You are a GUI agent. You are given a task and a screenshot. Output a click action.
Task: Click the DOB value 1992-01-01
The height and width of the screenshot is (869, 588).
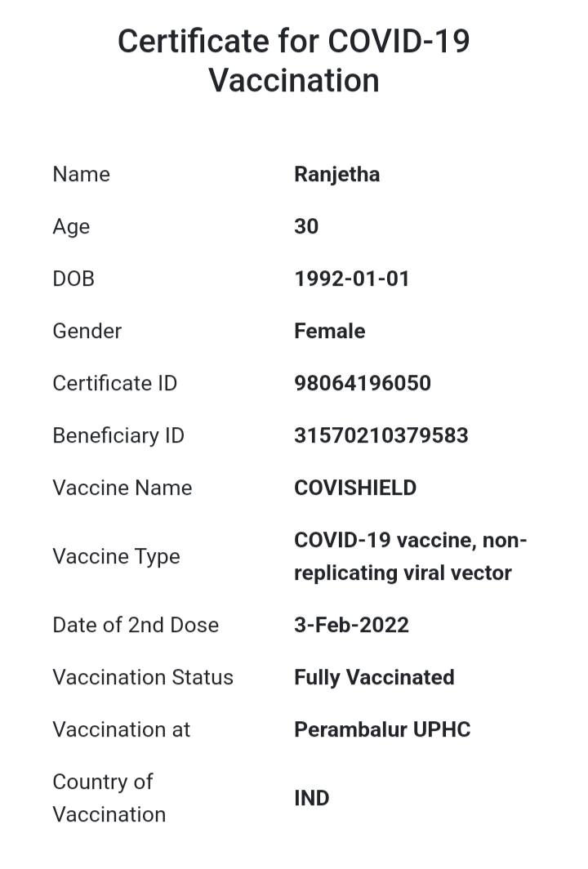[x=352, y=279]
